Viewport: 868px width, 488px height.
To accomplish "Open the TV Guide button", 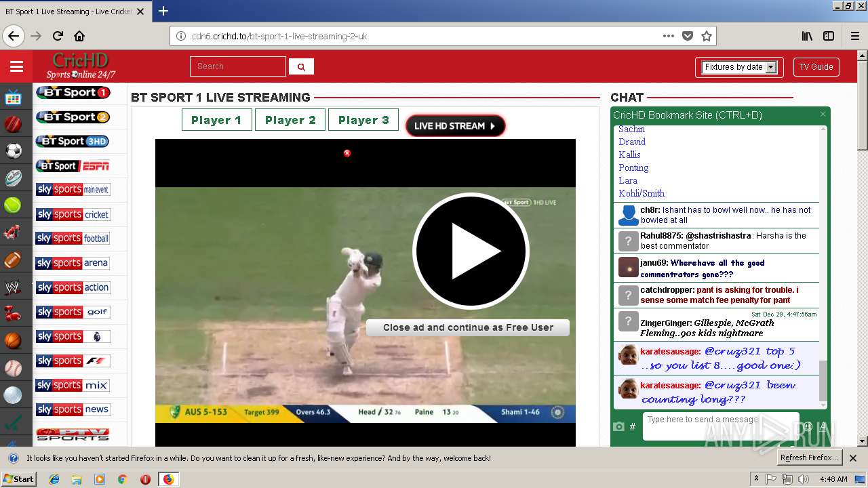I will pyautogui.click(x=816, y=67).
